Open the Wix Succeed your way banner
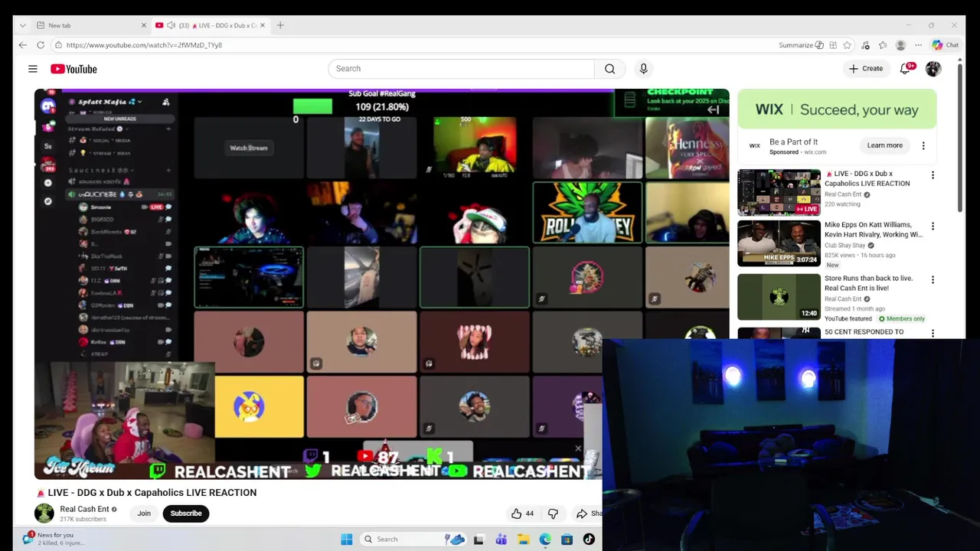 coord(837,109)
